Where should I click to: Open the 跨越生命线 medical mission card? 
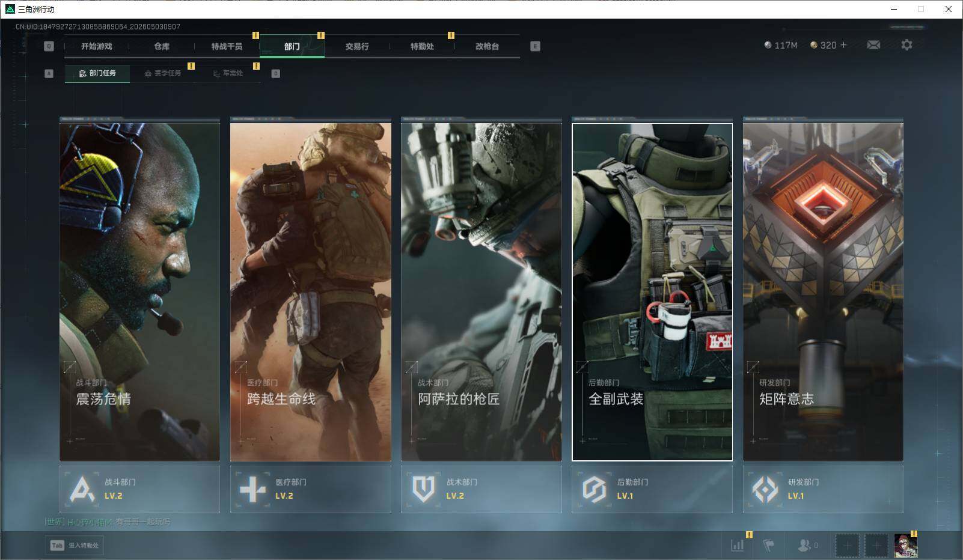pyautogui.click(x=311, y=292)
